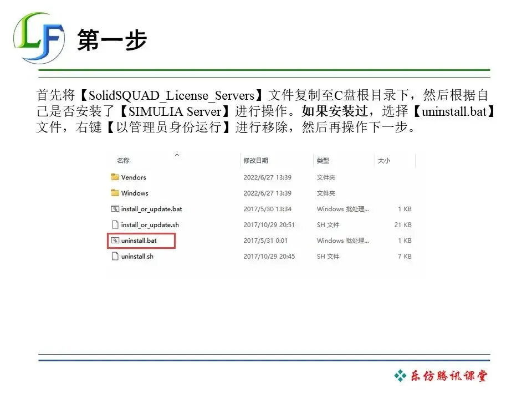The image size is (532, 399).
Task: Click the date 2017/5/31 0:01
Action: click(265, 241)
